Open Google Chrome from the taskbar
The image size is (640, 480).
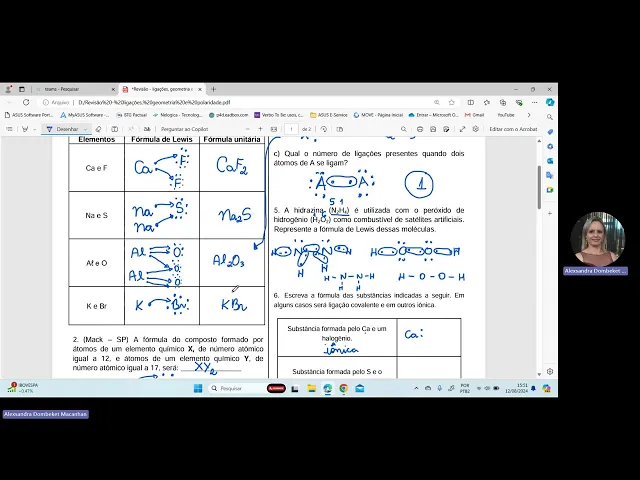pyautogui.click(x=344, y=389)
